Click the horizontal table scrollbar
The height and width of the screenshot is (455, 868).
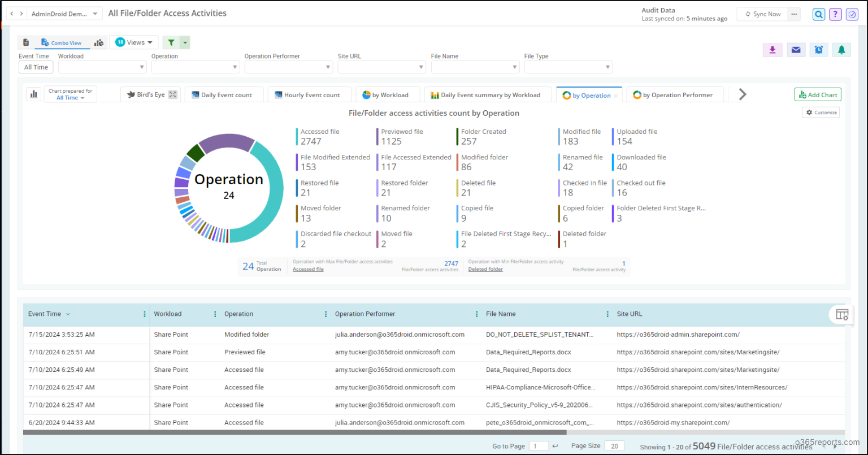pyautogui.click(x=294, y=432)
